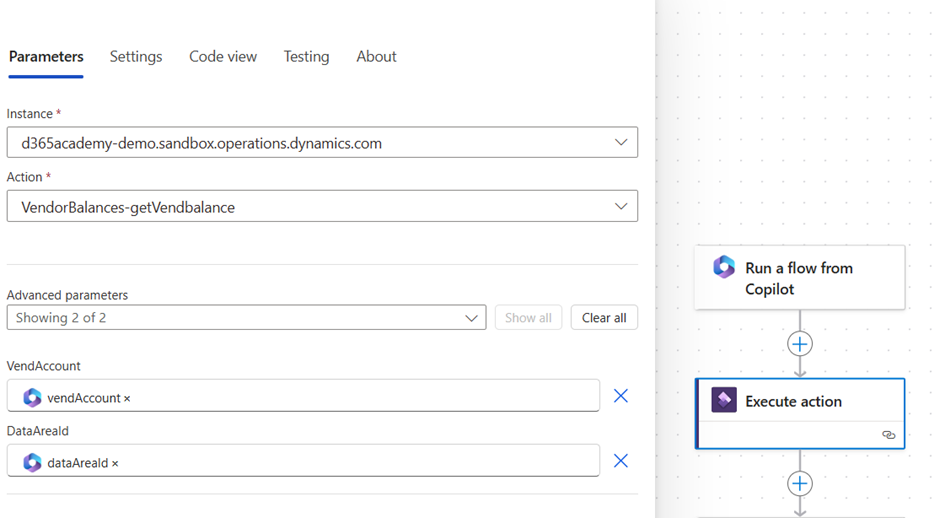This screenshot has height=518, width=940.
Task: Expand the Instance dropdown
Action: click(x=620, y=143)
